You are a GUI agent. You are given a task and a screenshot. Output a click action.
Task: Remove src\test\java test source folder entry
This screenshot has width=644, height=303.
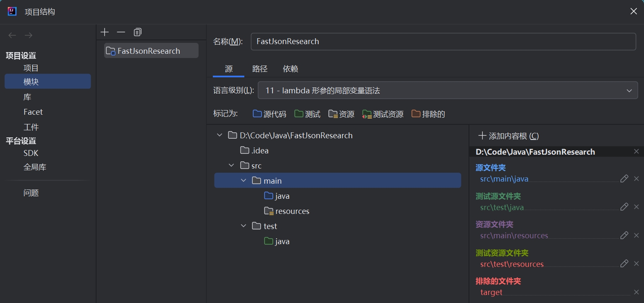(636, 207)
